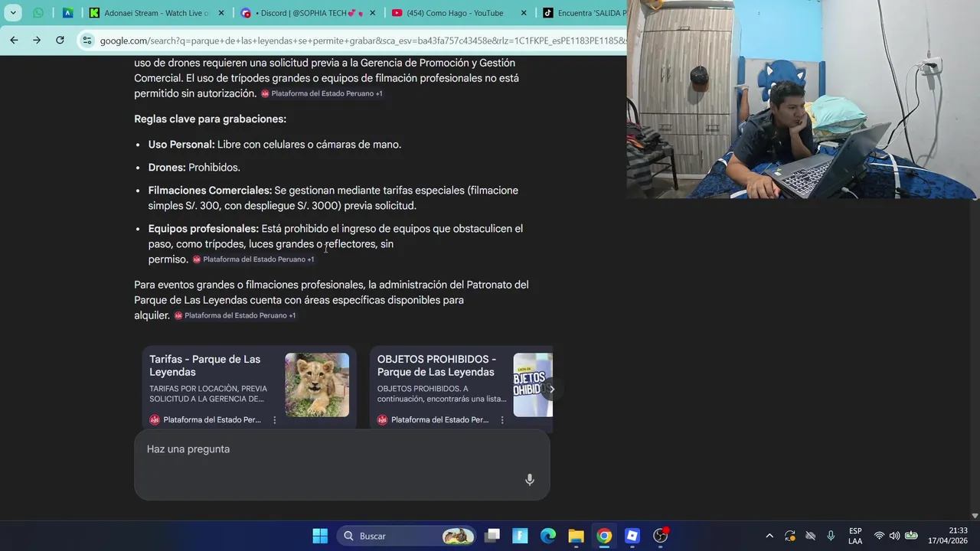The width and height of the screenshot is (980, 551).
Task: Open source chip after 'disponibles para alquiler'
Action: pos(235,315)
